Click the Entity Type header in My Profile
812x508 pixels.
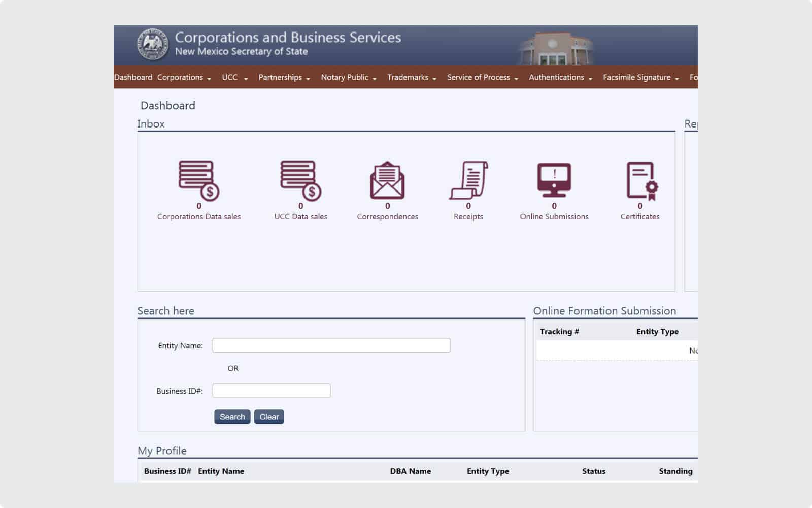tap(488, 471)
